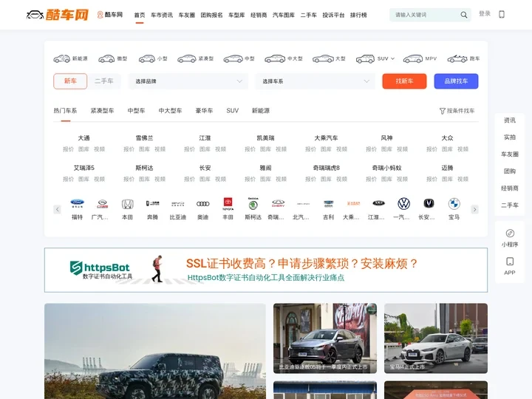Open the 选择车系 series dropdown
Screen dimensions: 532x399
click(x=316, y=81)
